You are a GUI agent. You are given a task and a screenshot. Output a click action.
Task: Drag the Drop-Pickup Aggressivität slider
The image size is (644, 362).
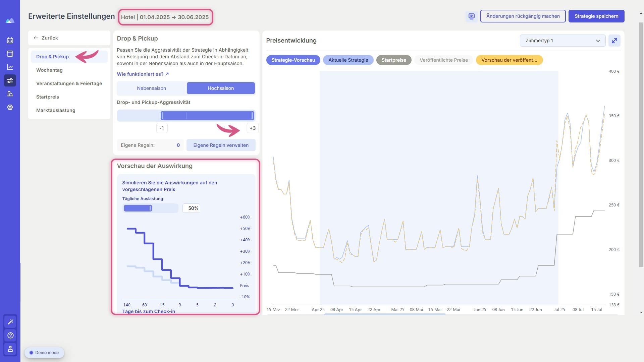click(252, 116)
